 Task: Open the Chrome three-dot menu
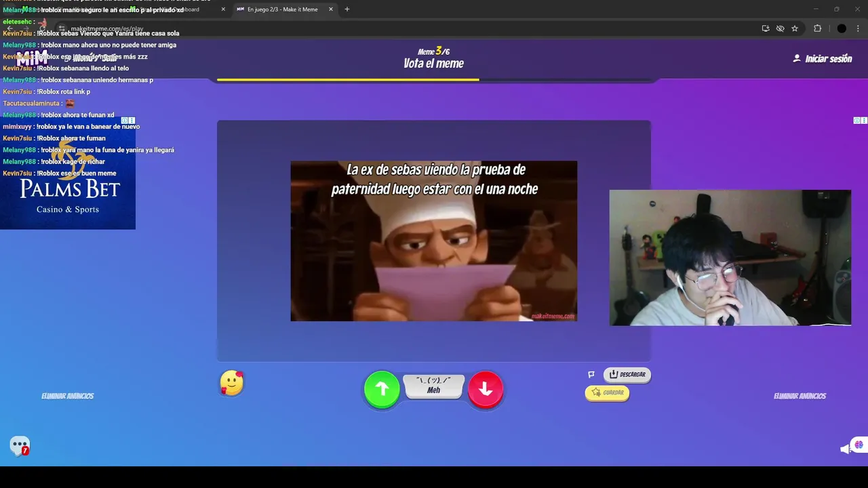pyautogui.click(x=858, y=28)
